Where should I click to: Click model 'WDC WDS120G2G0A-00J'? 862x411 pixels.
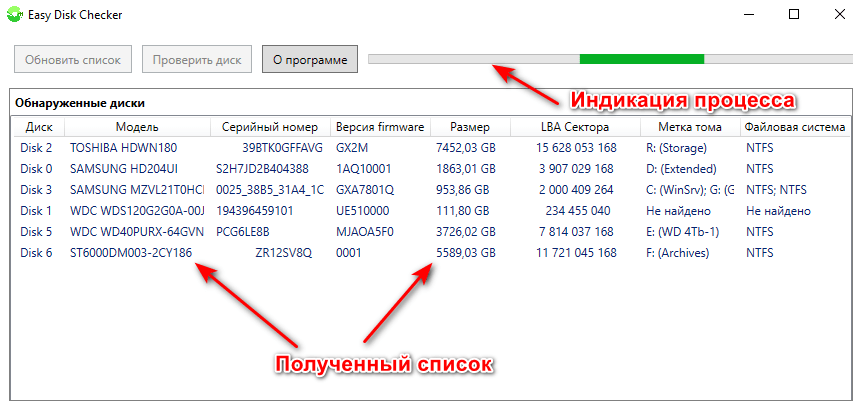pos(137,211)
